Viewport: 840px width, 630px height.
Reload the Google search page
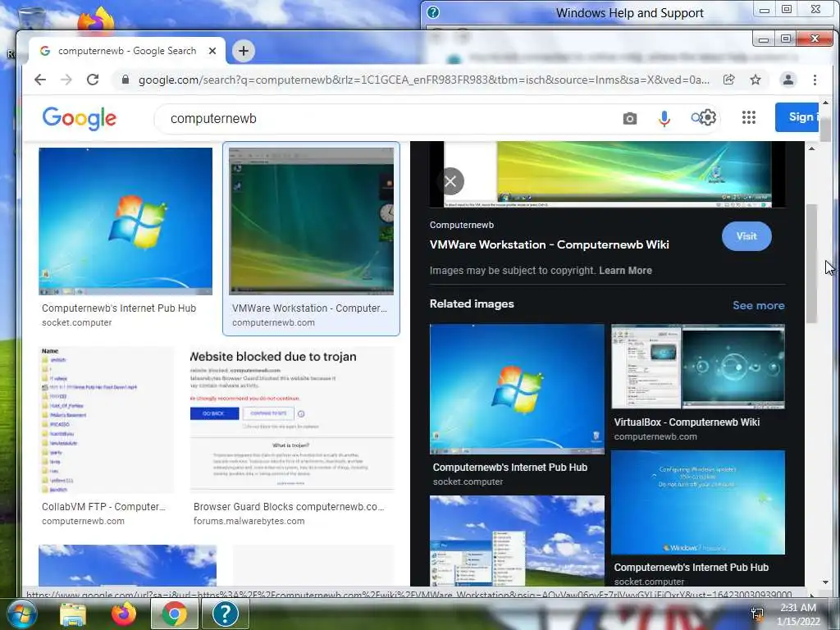pos(93,80)
